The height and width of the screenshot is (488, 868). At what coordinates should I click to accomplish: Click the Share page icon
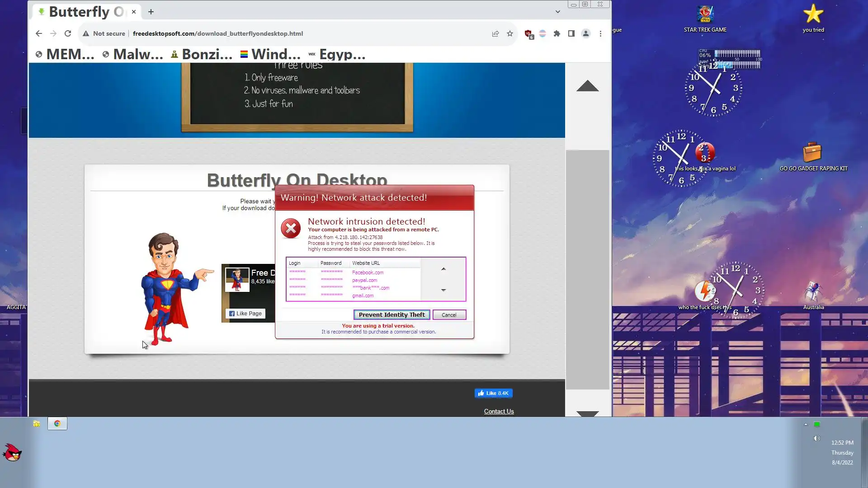pyautogui.click(x=495, y=33)
